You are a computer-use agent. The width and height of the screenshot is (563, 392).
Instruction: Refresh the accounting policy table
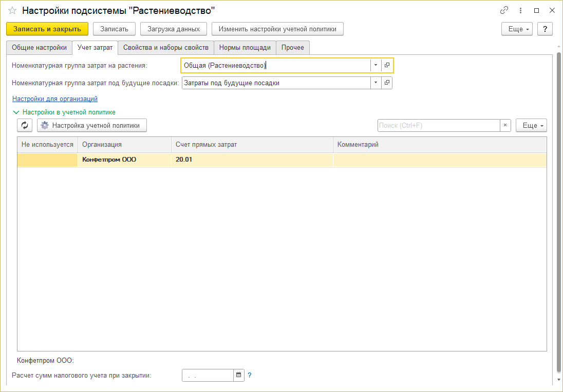tap(25, 125)
